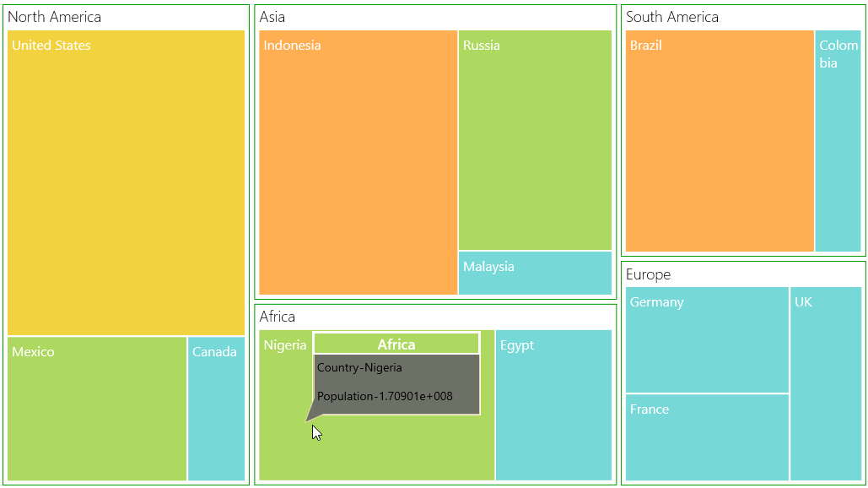Click the Colombia tile
Screen dimensions: 868x488
(838, 141)
